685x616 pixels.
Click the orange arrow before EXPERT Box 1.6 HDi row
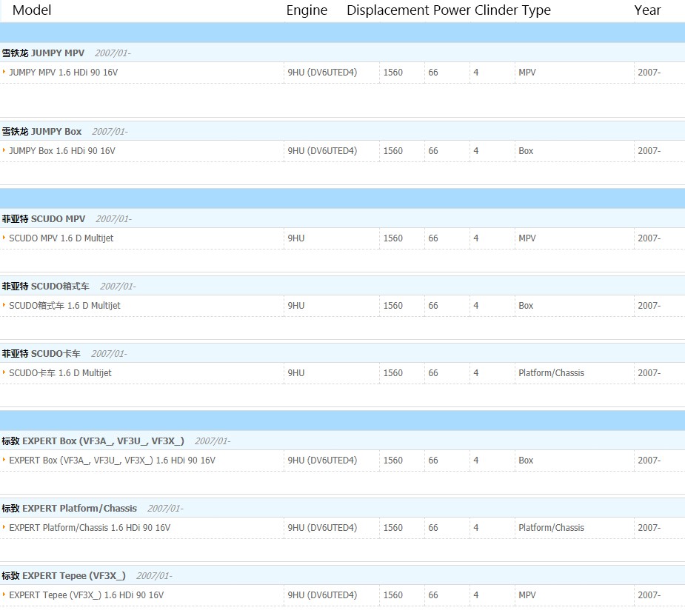point(4,461)
